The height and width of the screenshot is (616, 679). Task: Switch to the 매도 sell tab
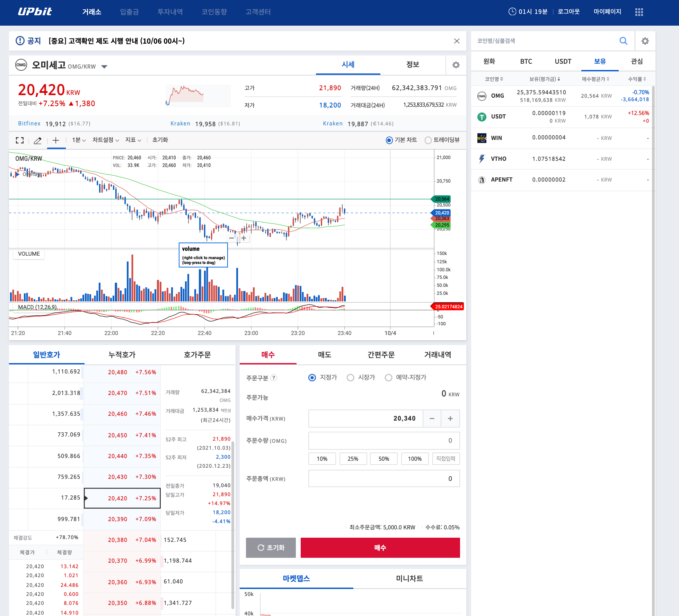[x=325, y=355]
